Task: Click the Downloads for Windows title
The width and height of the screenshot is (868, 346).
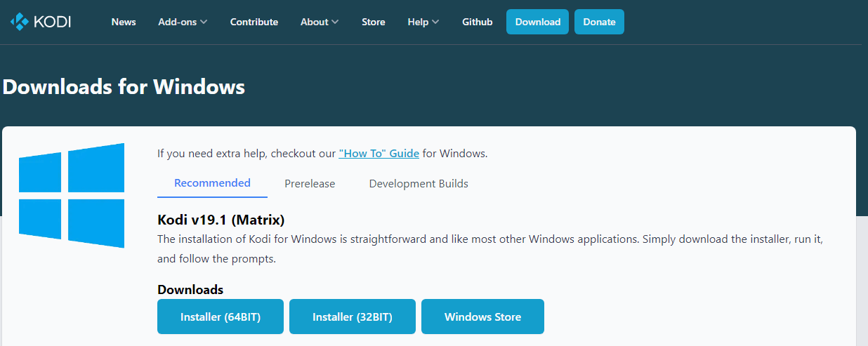Action: (124, 87)
